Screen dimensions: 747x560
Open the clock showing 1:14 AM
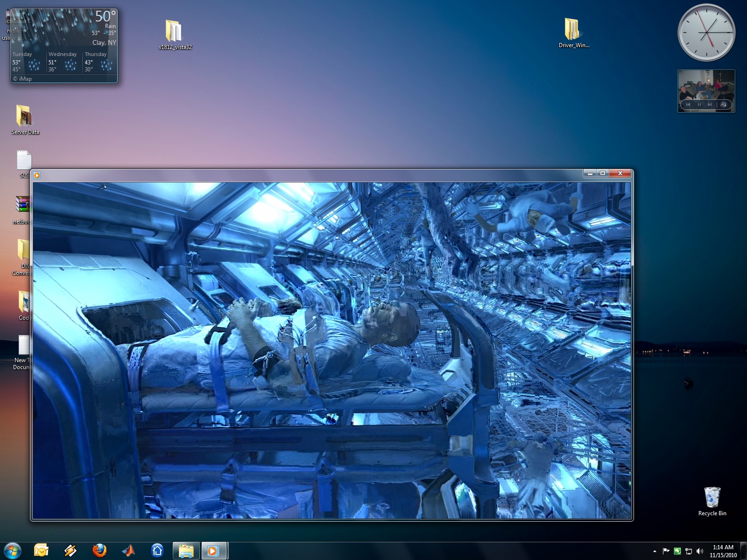[723, 551]
